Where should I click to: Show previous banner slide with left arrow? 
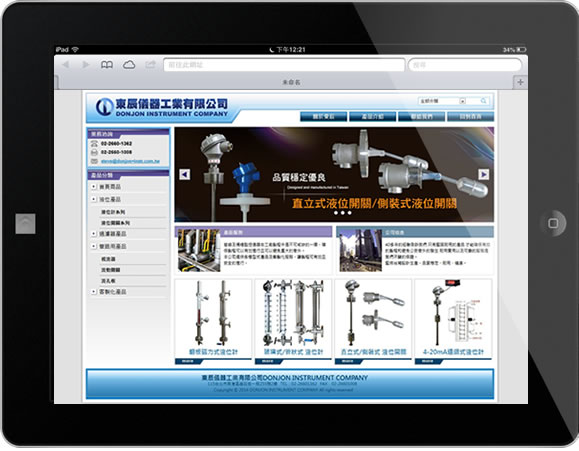(x=185, y=174)
